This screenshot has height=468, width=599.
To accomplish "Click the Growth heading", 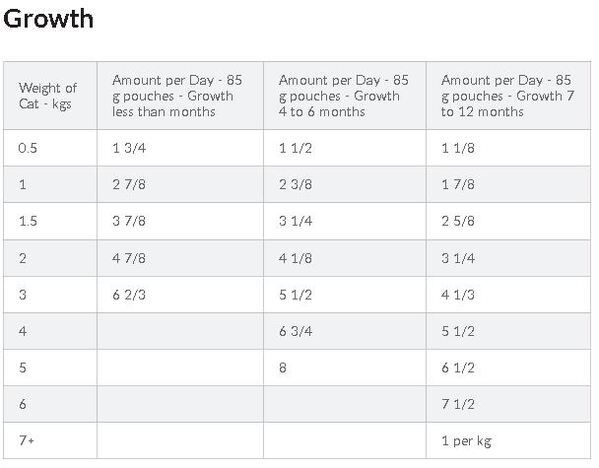I will pyautogui.click(x=48, y=18).
